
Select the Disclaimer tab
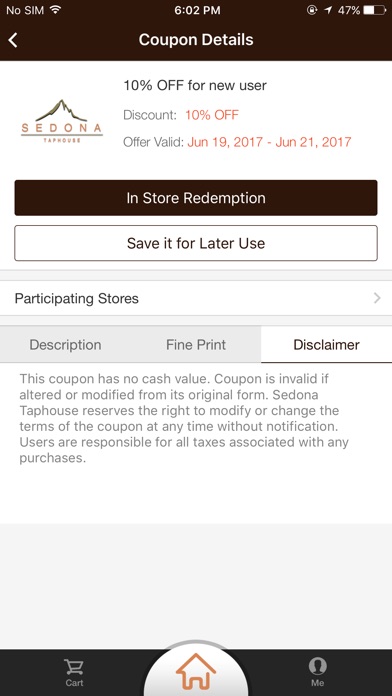[326, 345]
